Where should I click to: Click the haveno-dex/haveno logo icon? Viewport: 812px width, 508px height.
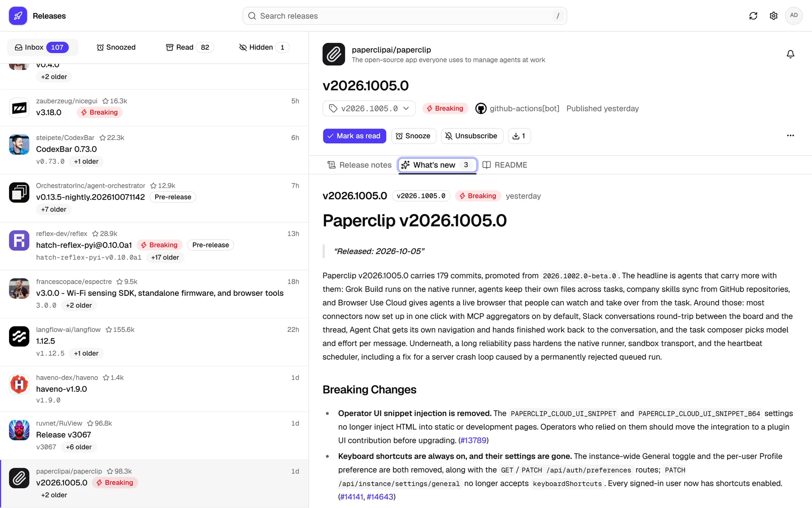pos(19,384)
